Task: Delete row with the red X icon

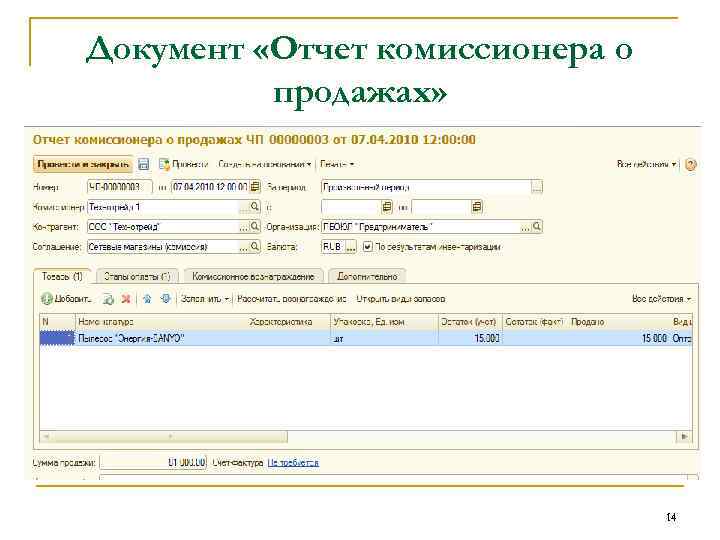Action: point(126,299)
